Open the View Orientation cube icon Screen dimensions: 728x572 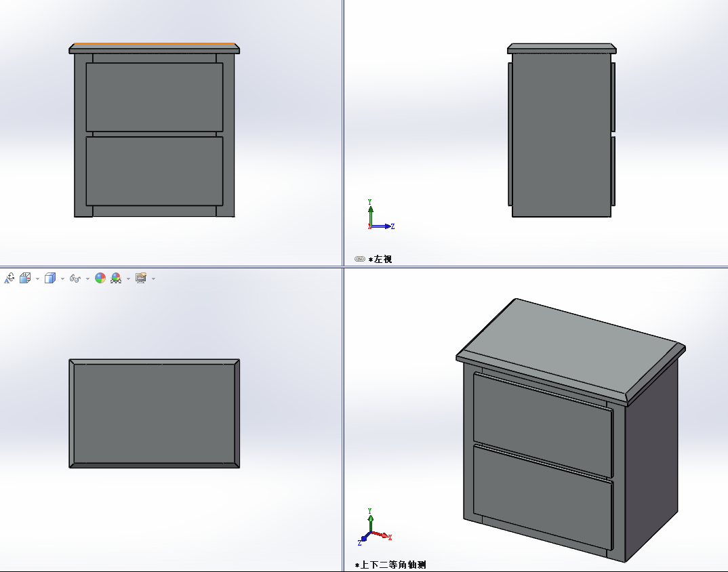[x=25, y=278]
